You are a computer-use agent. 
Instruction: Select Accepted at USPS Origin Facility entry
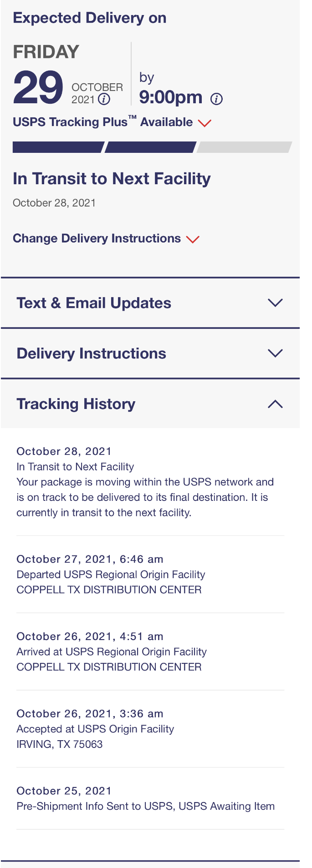[95, 729]
